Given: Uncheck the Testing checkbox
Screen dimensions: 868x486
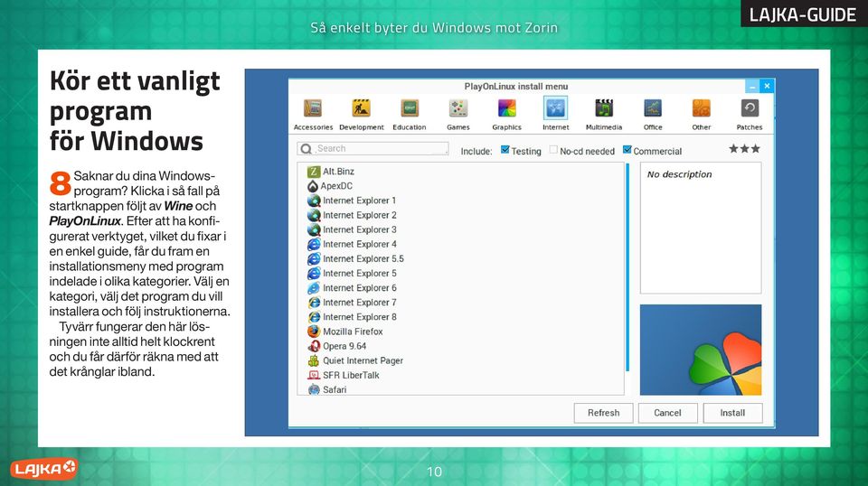Looking at the screenshot, I should [505, 150].
